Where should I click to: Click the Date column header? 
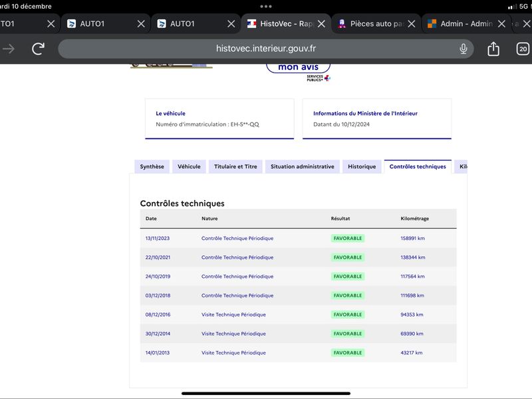click(x=151, y=219)
